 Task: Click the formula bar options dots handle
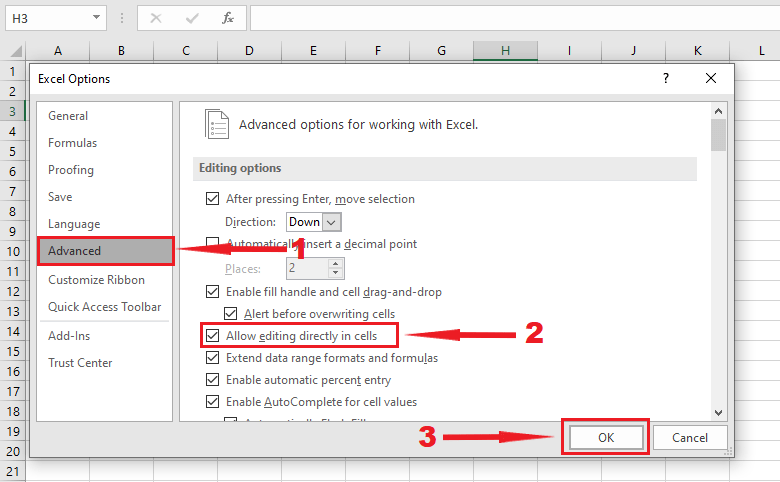(122, 18)
